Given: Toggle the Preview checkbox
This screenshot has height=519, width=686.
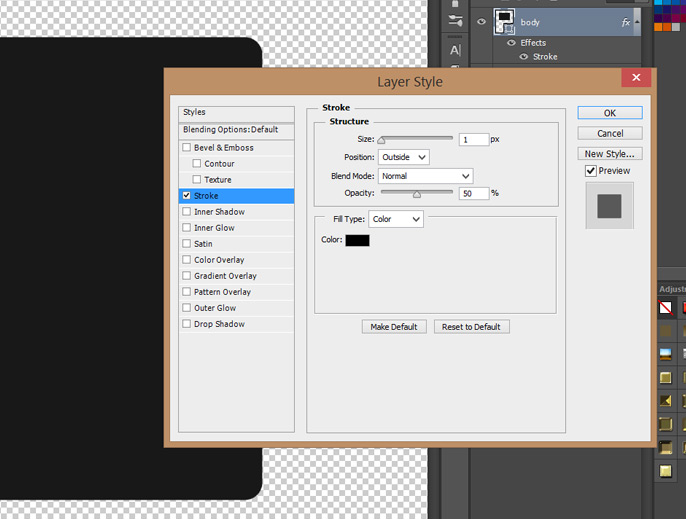Looking at the screenshot, I should (591, 171).
